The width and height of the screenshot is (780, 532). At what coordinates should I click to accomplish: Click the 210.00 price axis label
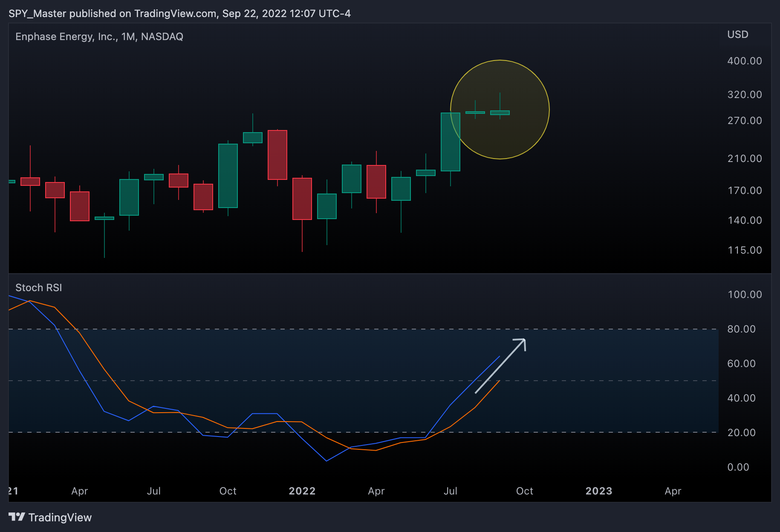tap(745, 159)
